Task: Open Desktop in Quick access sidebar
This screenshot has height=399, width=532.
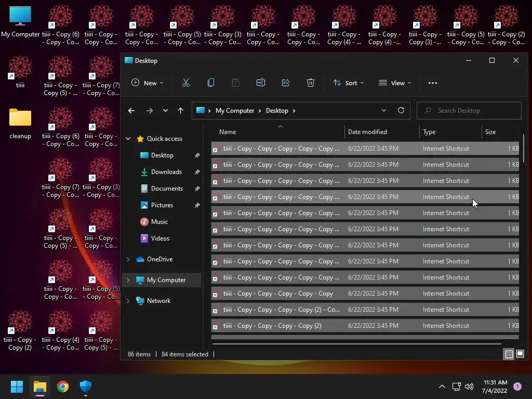Action: [x=162, y=155]
